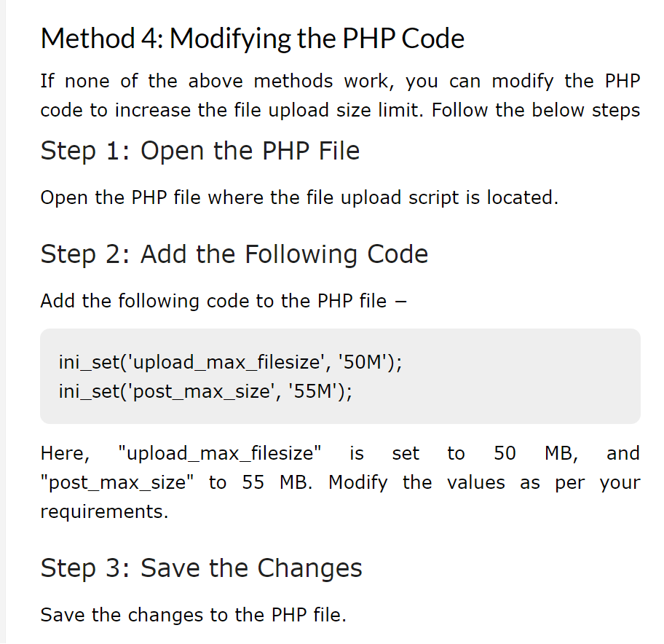
Task: Click the "Step 1: Open the PHP File" heading
Action: [200, 151]
